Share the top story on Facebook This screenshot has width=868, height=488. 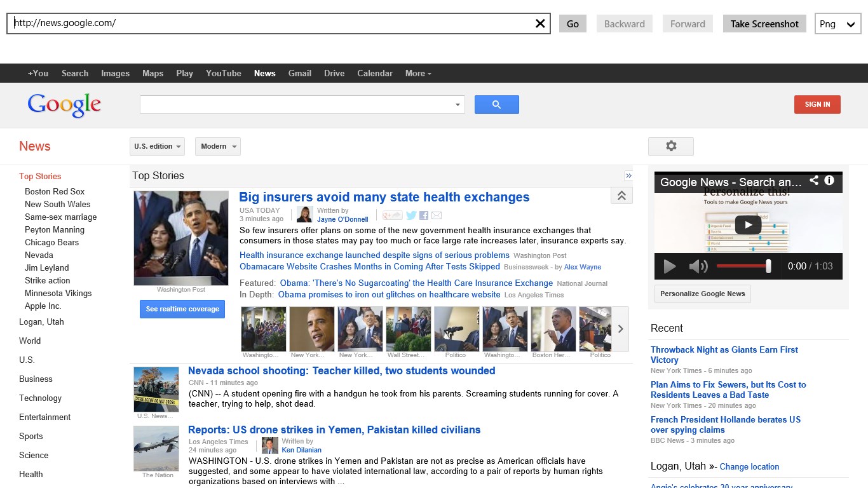pos(424,215)
